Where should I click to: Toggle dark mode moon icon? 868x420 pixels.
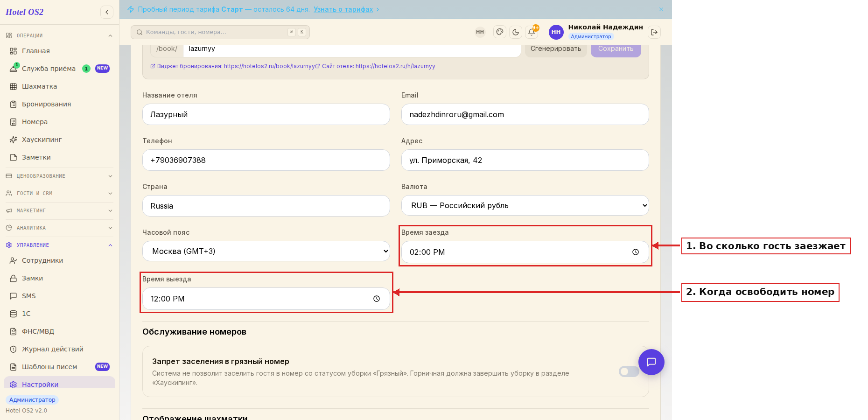(516, 32)
